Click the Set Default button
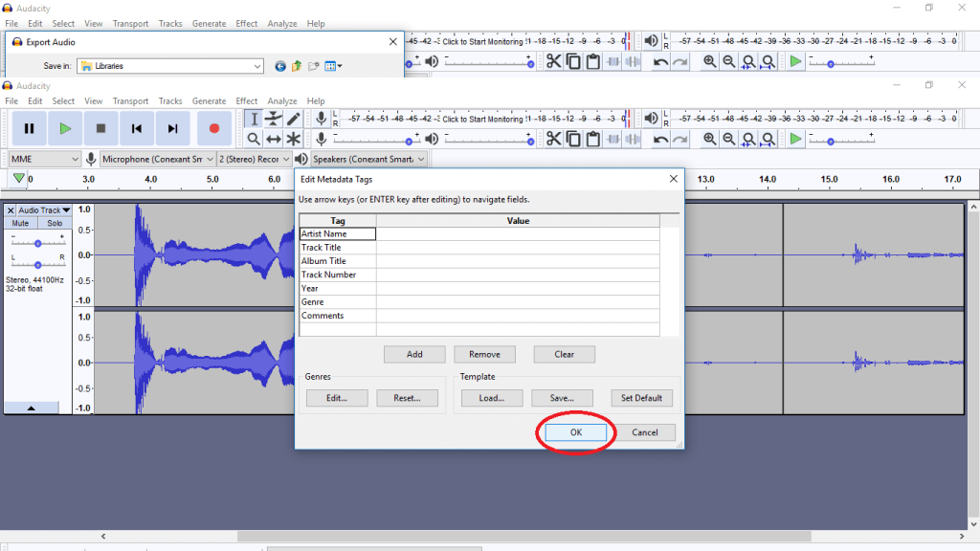Image resolution: width=980 pixels, height=551 pixels. tap(641, 398)
